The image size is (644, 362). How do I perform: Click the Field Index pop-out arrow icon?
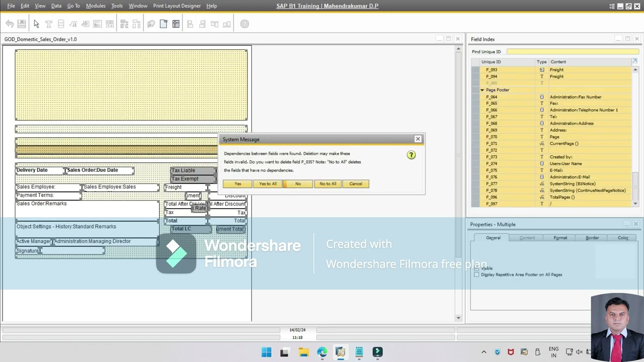coord(634,61)
